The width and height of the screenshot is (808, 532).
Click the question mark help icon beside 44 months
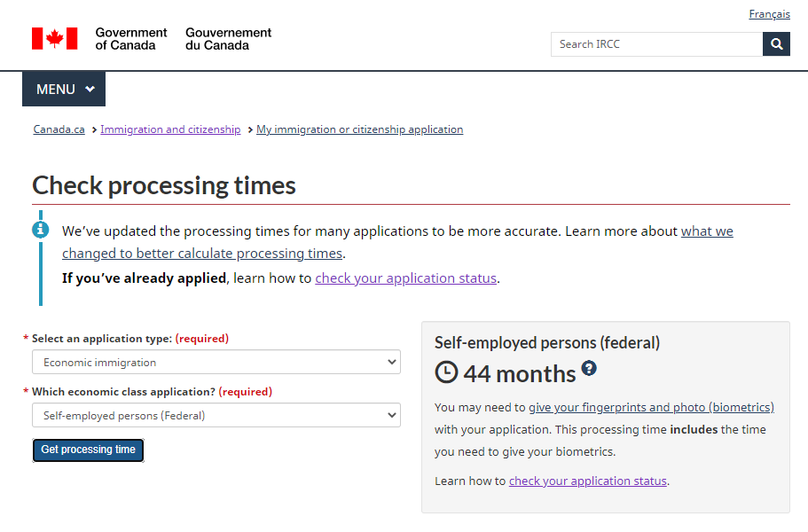[x=589, y=368]
